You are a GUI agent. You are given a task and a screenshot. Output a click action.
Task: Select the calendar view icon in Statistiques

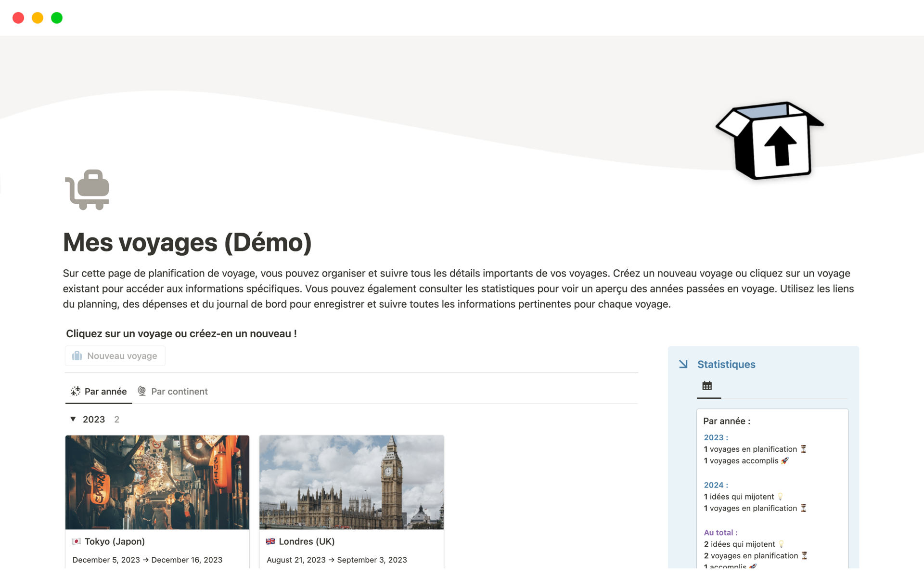[x=707, y=386]
